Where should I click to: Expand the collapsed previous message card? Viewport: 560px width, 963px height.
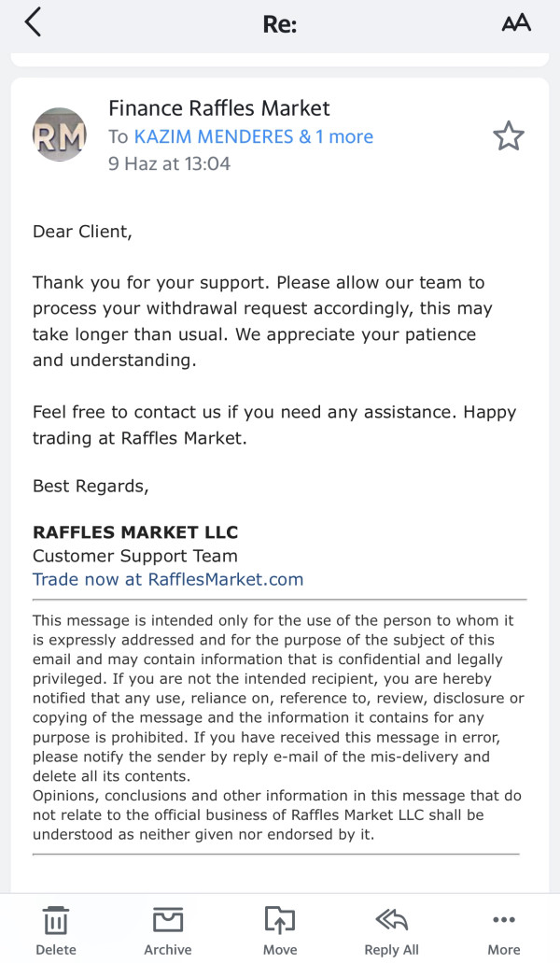point(280,59)
